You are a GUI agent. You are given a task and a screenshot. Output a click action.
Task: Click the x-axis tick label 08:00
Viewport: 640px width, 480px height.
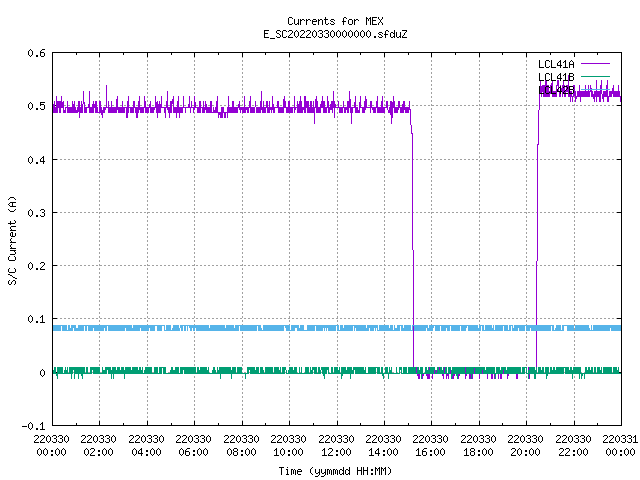tap(241, 452)
